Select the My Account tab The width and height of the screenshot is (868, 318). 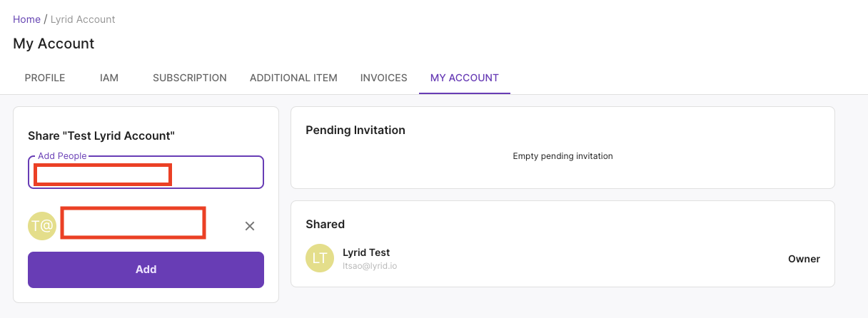coord(464,78)
